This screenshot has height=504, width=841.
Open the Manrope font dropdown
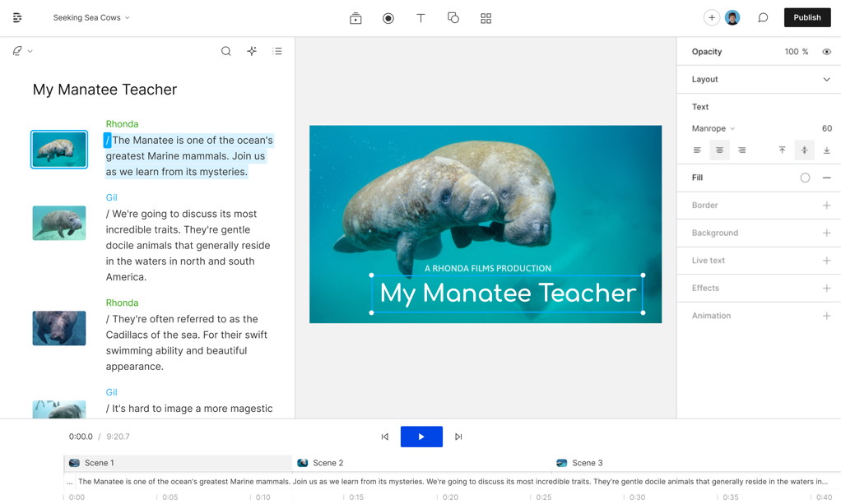coord(713,128)
